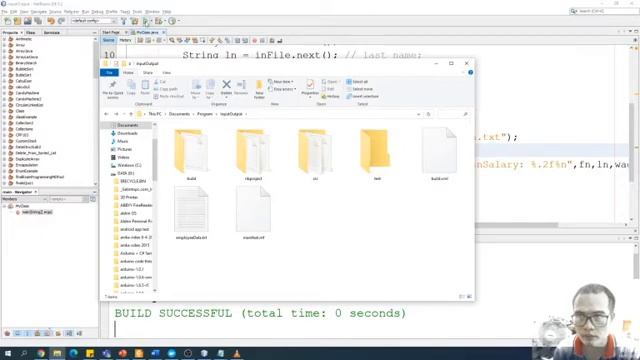Select 3D Printer folder in navigation pane
Viewport: 640px width, 360px height.
coord(126,197)
